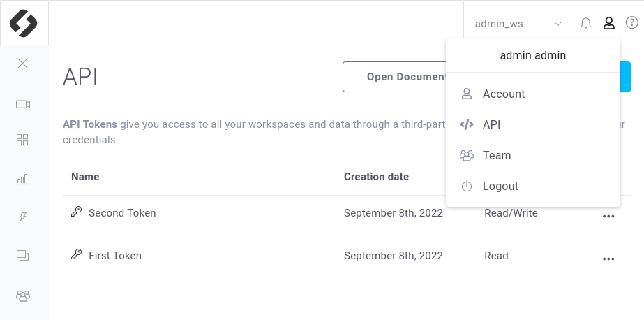Open the notifications bell icon
The image size is (644, 320).
[586, 23]
